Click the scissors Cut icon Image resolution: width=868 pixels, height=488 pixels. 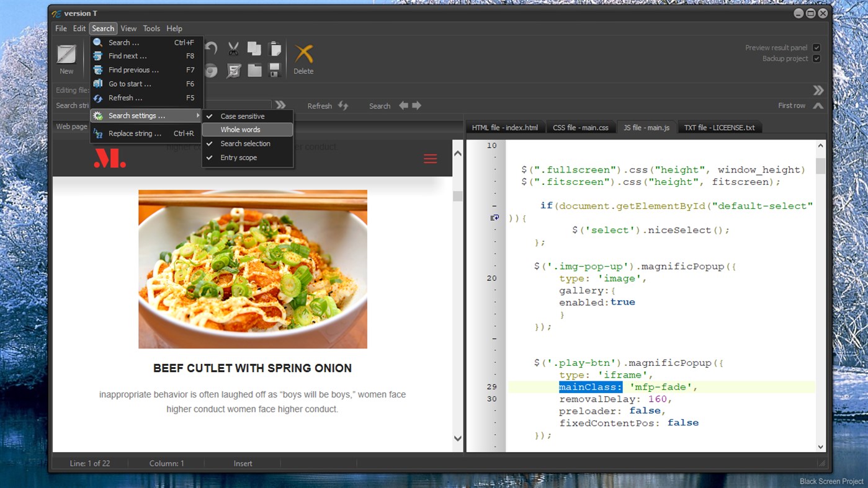point(233,49)
